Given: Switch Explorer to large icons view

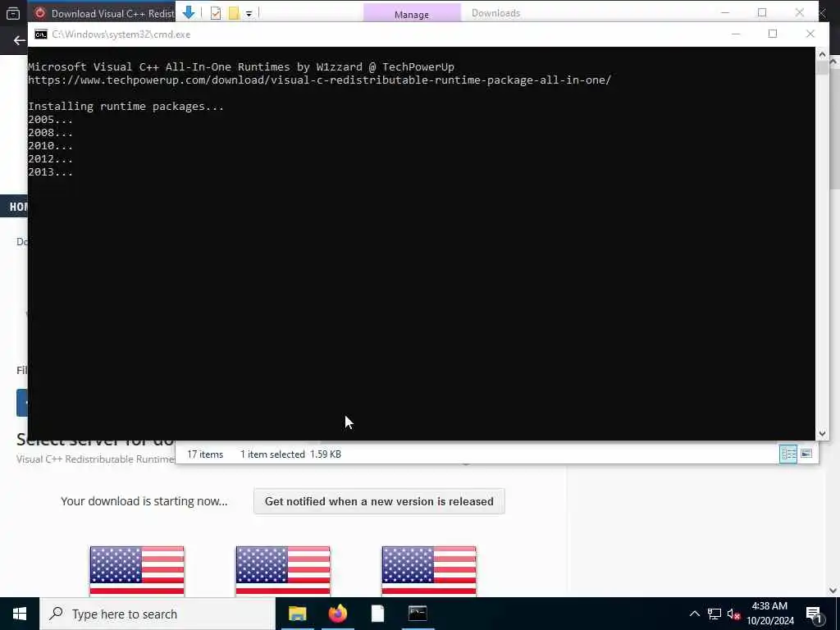Looking at the screenshot, I should coord(806,454).
